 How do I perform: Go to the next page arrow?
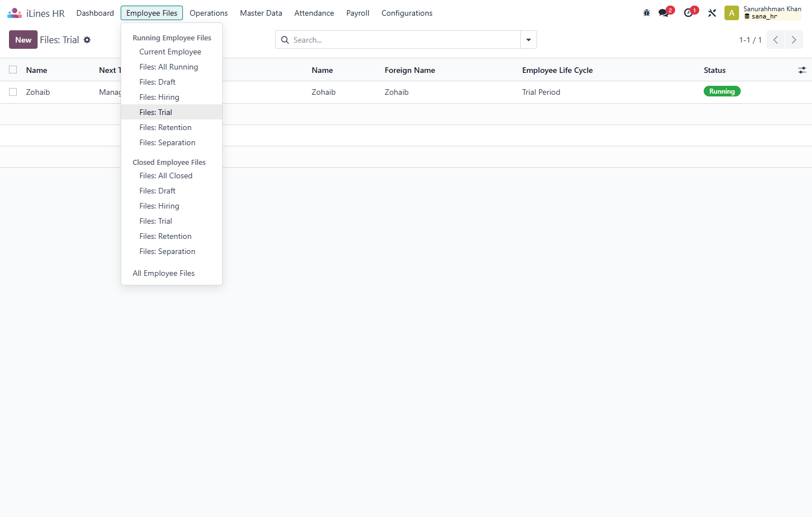pyautogui.click(x=794, y=40)
